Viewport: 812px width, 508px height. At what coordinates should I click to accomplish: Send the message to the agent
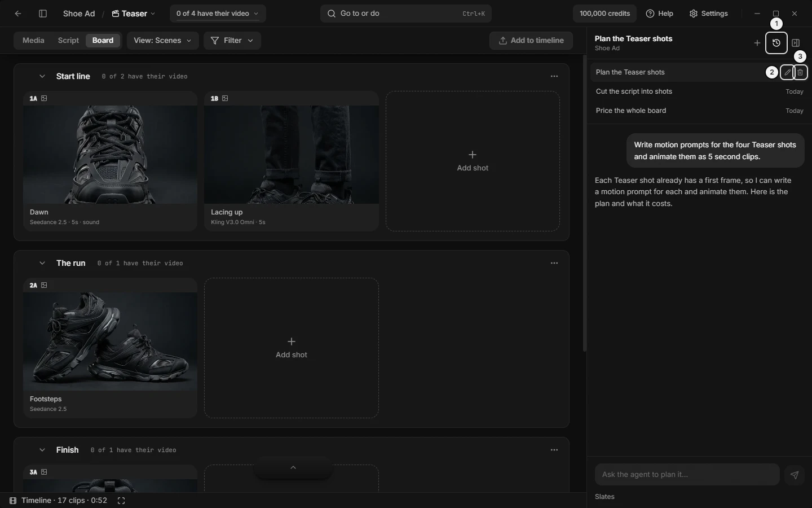(795, 475)
